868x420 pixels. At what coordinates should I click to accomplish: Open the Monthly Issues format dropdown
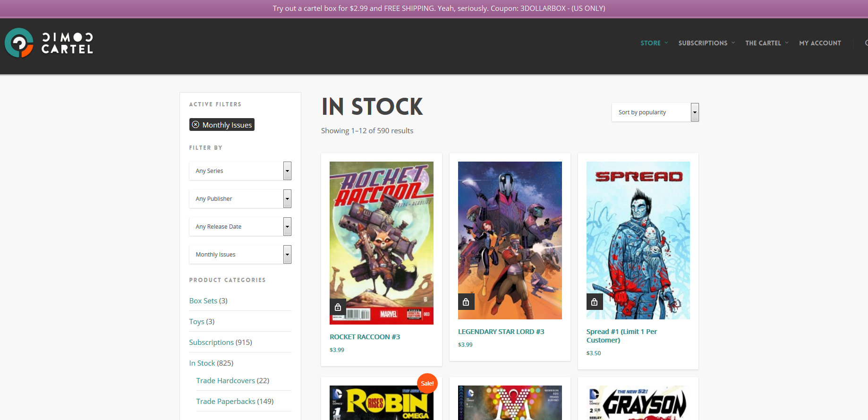coord(240,255)
